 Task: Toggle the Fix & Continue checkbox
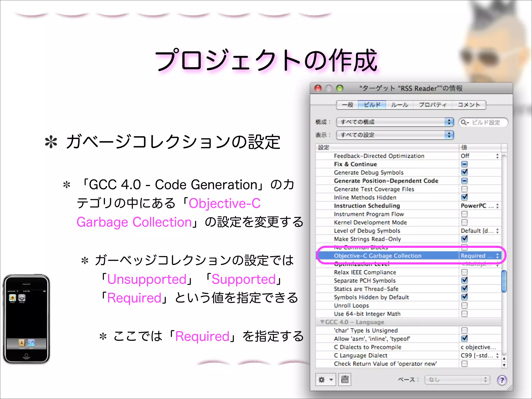(x=464, y=164)
